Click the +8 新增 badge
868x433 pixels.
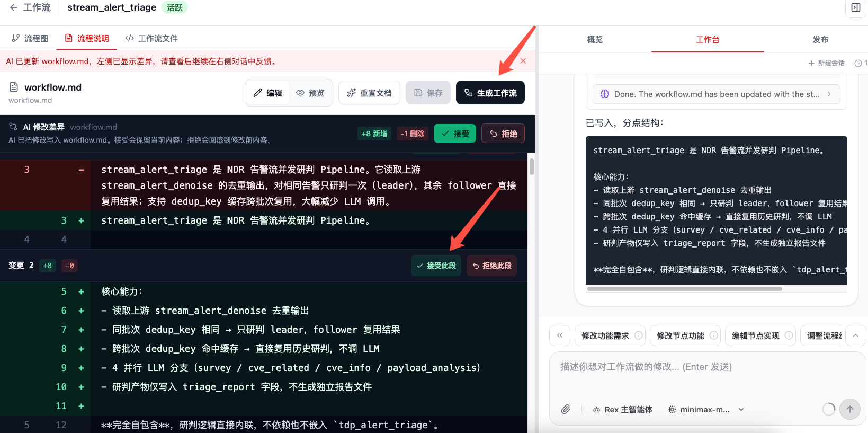click(374, 134)
